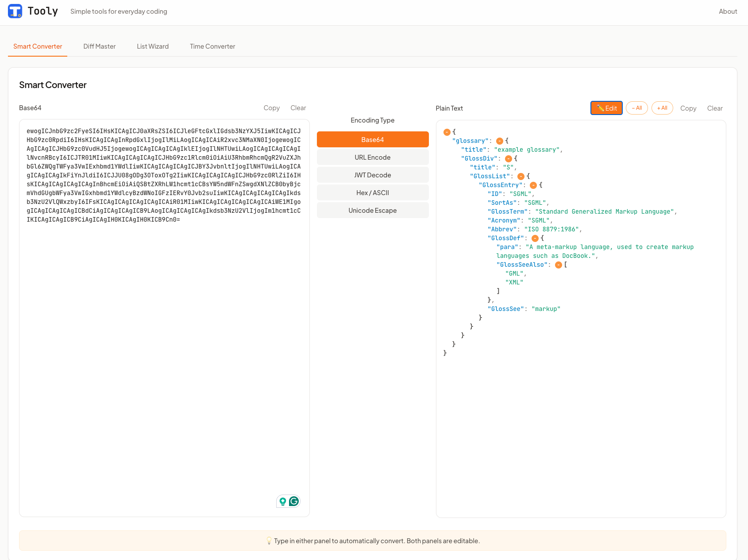Collapse the "GlossList" node
748x560 pixels.
pos(521,176)
